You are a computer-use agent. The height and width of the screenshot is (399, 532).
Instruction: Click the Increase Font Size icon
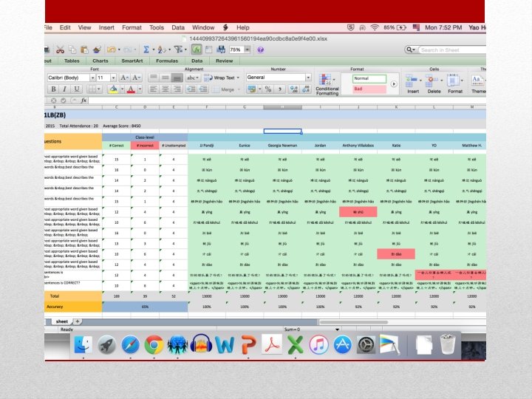click(x=124, y=78)
